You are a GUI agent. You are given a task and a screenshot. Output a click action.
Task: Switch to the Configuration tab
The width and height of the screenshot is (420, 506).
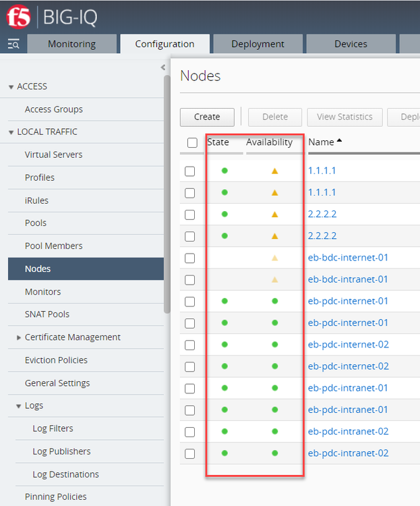pos(165,44)
